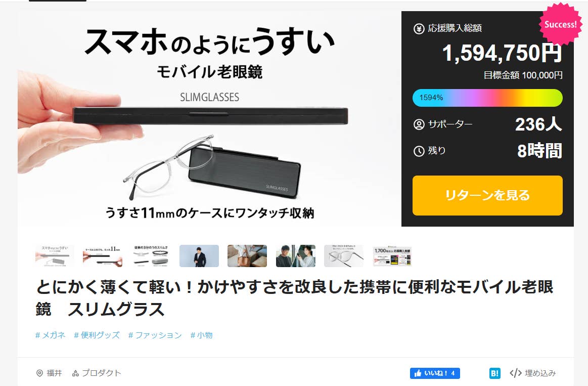Click the location pin icon by 福井

pyautogui.click(x=39, y=373)
